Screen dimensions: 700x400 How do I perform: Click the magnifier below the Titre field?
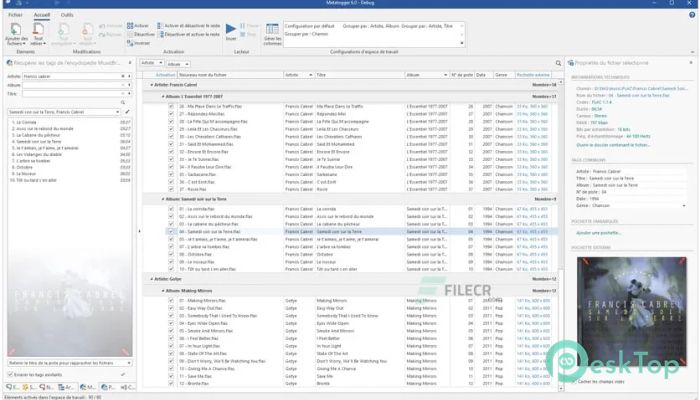123,103
